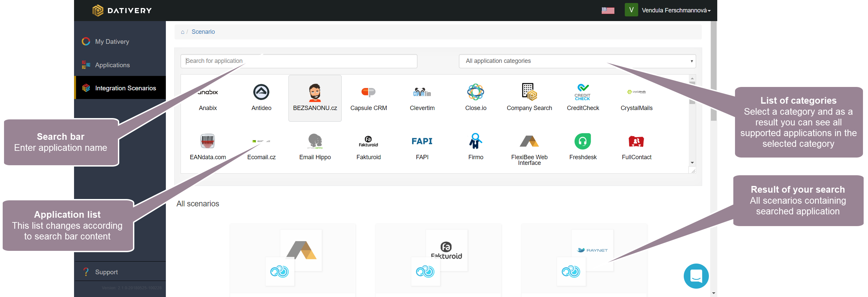
Task: Open the All application categories dropdown
Action: pyautogui.click(x=577, y=61)
